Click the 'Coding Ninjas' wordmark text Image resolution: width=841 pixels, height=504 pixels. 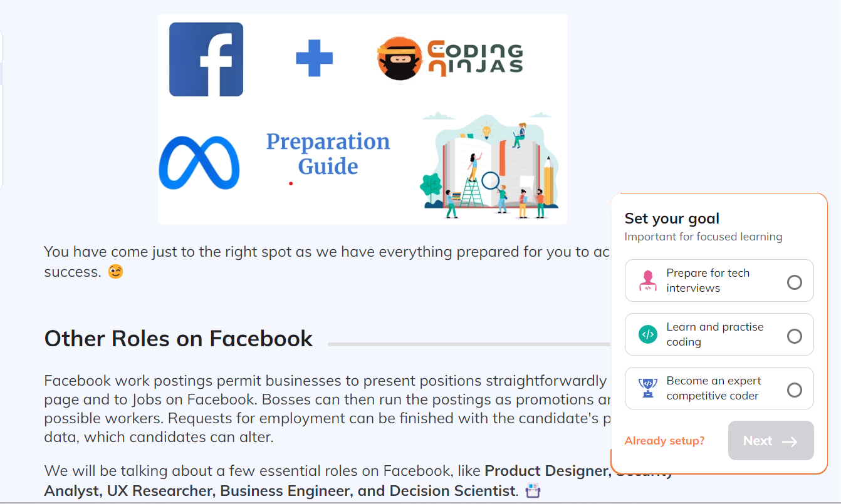coord(474,59)
